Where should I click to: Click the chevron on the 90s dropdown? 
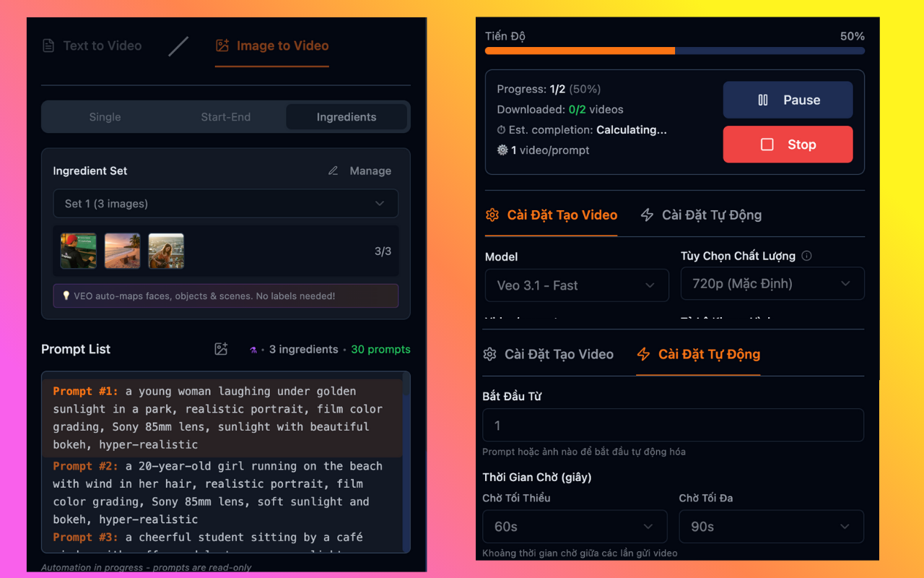(845, 527)
